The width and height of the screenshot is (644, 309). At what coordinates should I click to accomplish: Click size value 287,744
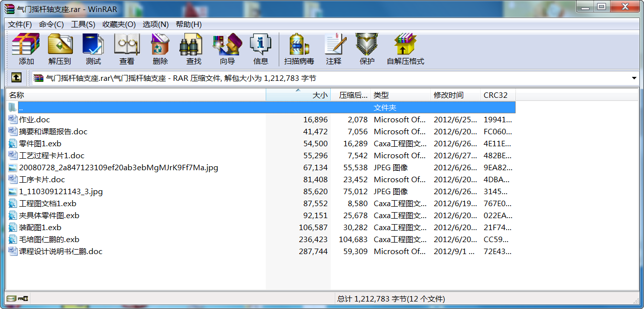click(313, 251)
